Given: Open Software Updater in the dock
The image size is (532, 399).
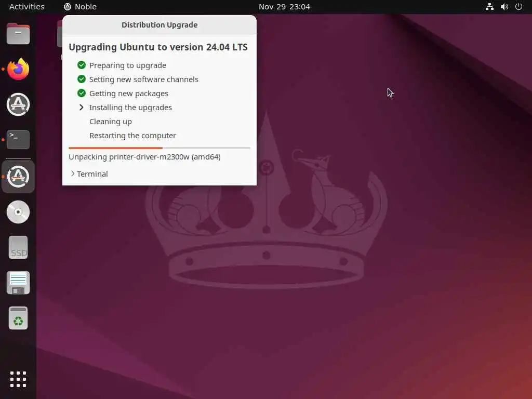Looking at the screenshot, I should point(18,104).
